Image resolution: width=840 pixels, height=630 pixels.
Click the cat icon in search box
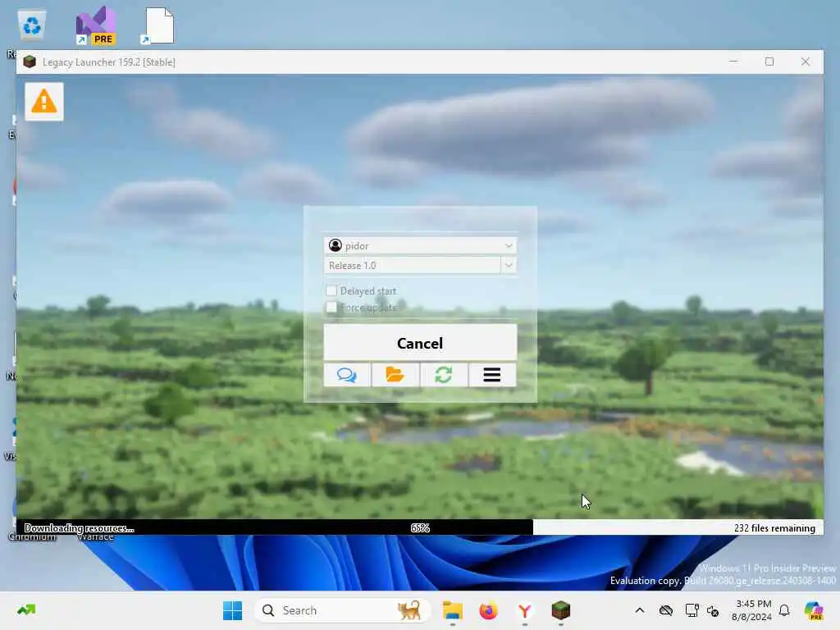coord(409,610)
